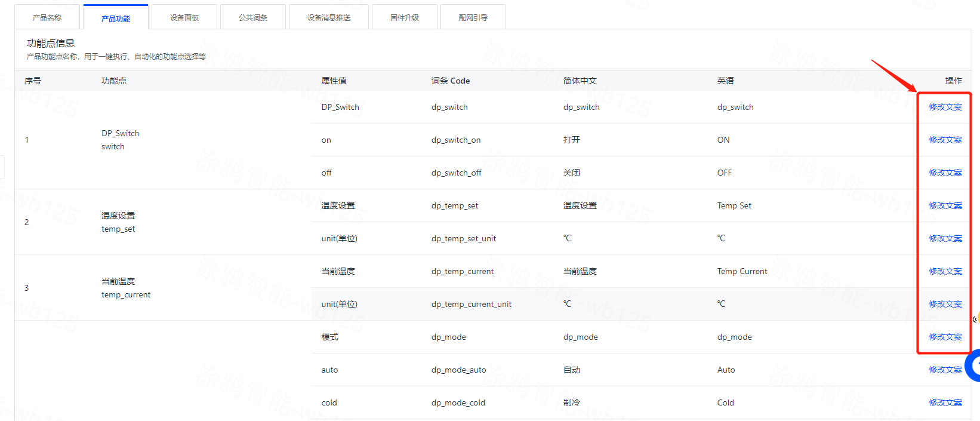Click the 简体中文 column header
This screenshot has height=421, width=980.
click(580, 81)
